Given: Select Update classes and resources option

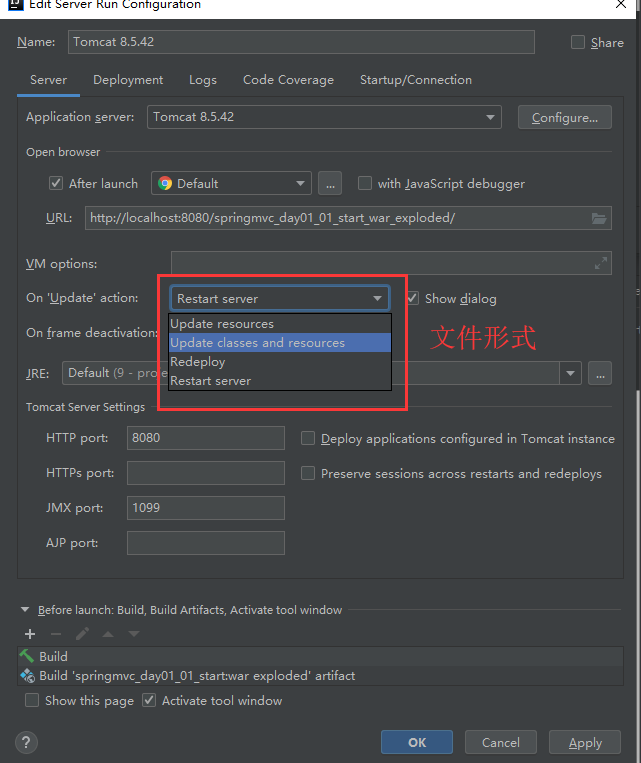Looking at the screenshot, I should 280,343.
